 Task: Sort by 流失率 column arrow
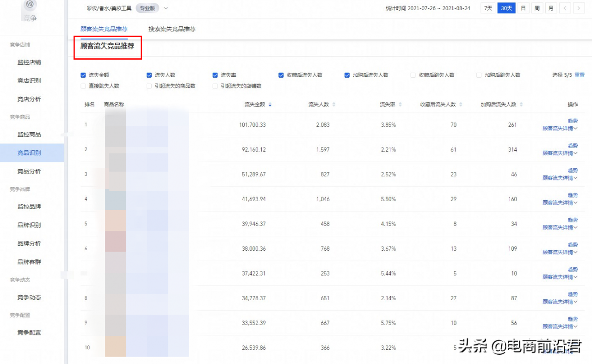click(x=401, y=105)
